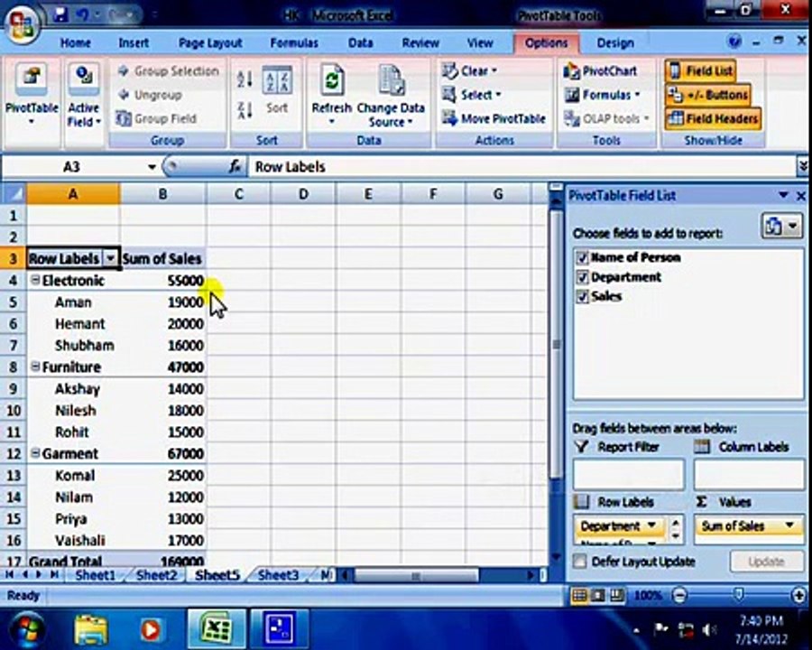Viewport: 812px width, 650px height.
Task: Toggle Field Headers display
Action: [x=713, y=118]
